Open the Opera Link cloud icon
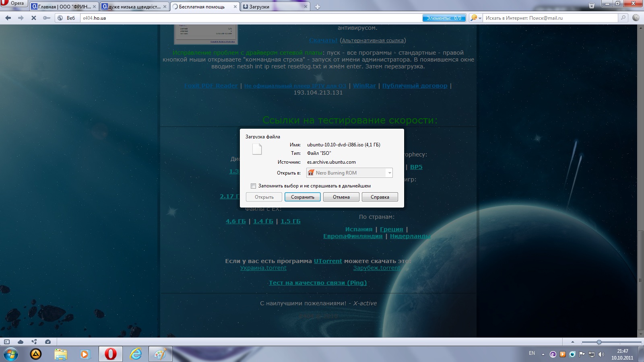This screenshot has height=362, width=644. click(21, 342)
